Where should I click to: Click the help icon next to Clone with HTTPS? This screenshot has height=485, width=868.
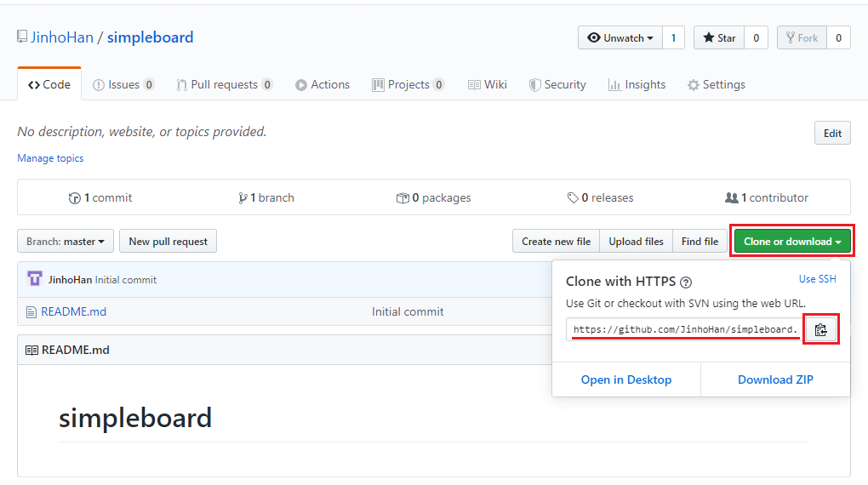(686, 282)
